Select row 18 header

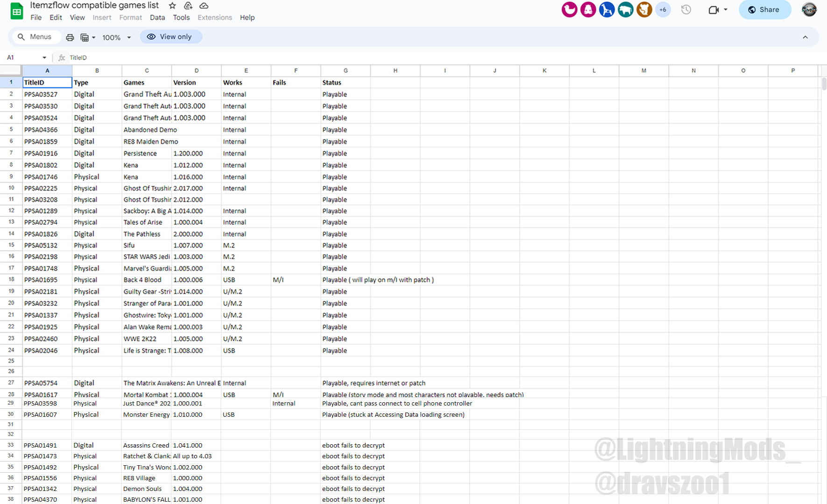coord(11,280)
